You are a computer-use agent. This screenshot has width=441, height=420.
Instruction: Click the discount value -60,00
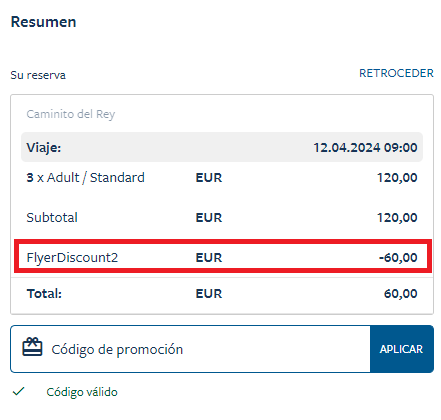[398, 257]
